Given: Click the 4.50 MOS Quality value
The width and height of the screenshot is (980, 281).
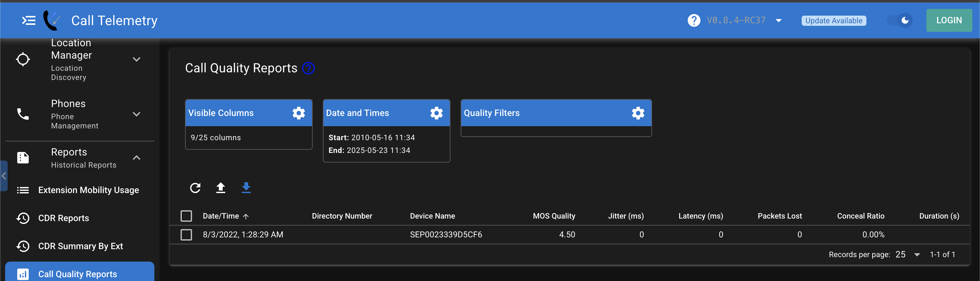Looking at the screenshot, I should click(567, 235).
